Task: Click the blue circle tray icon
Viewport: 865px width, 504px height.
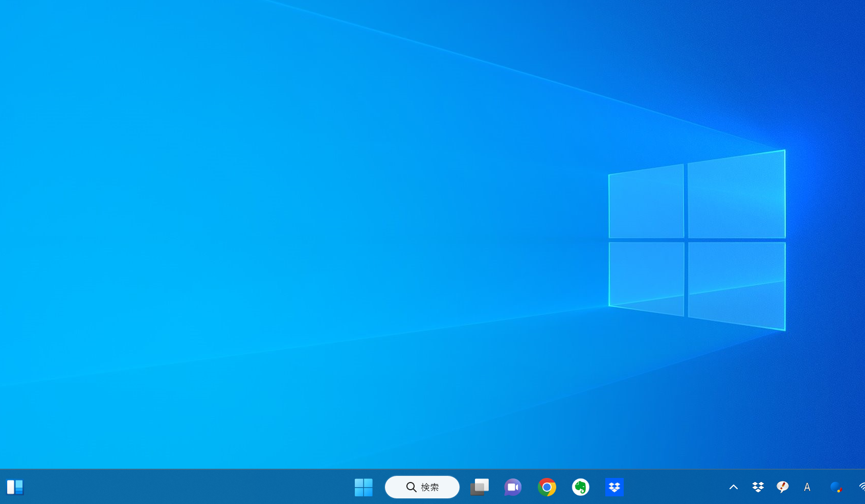Action: click(836, 487)
